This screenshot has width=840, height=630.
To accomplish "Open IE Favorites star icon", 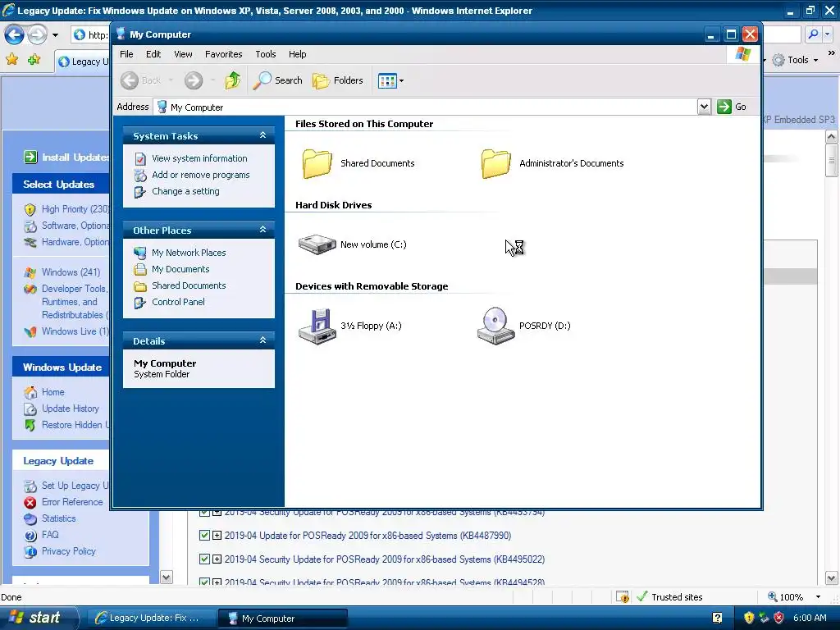I will pos(11,59).
